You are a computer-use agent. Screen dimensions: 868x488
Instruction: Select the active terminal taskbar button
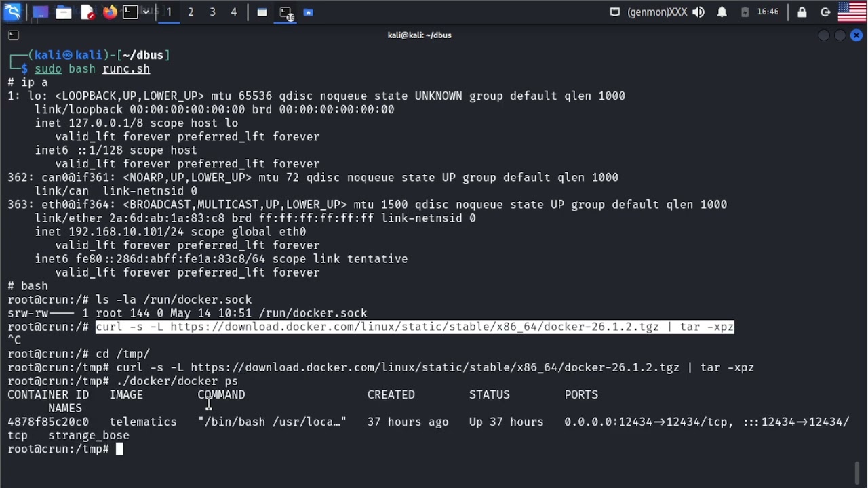pos(285,12)
